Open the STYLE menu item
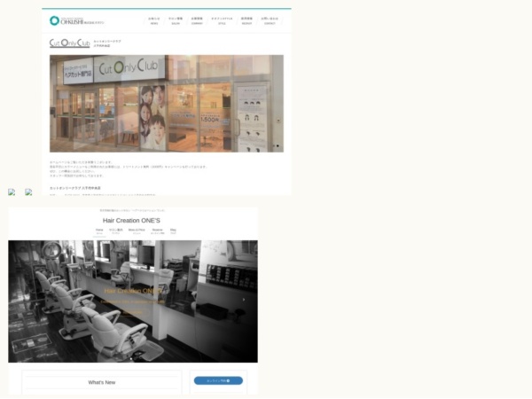Image resolution: width=532 pixels, height=399 pixels. [x=222, y=20]
